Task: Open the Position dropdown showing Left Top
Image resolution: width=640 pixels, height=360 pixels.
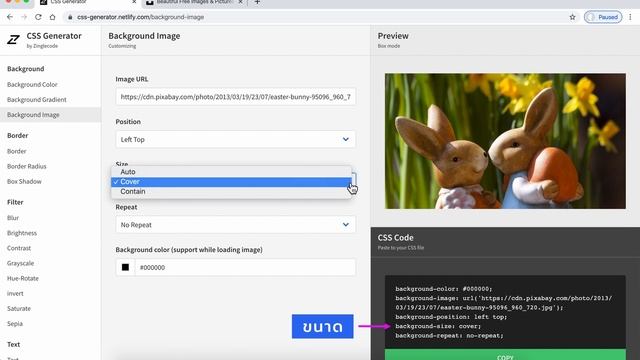Action: (236, 139)
